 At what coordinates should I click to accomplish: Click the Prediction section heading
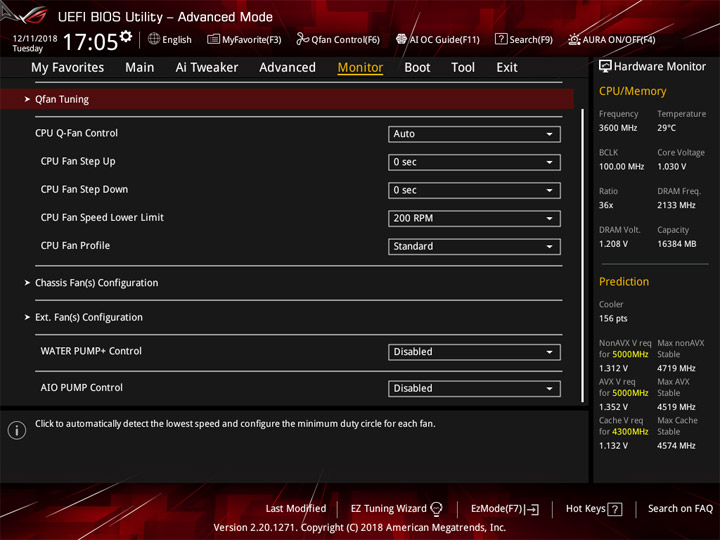(x=624, y=281)
